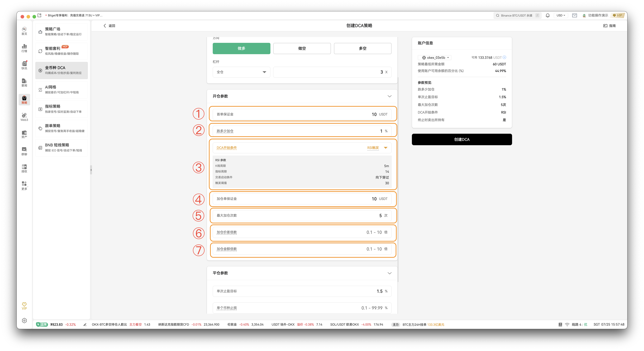Click the help question icon in status bar

point(560,324)
